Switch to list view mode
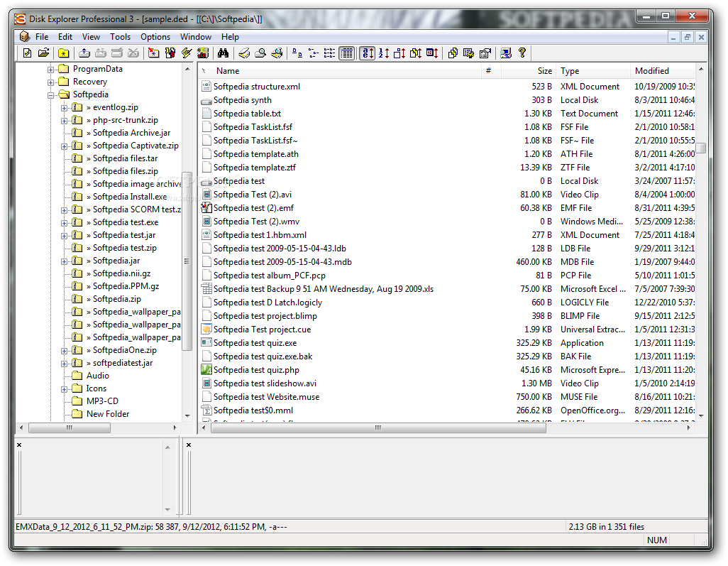 click(330, 53)
